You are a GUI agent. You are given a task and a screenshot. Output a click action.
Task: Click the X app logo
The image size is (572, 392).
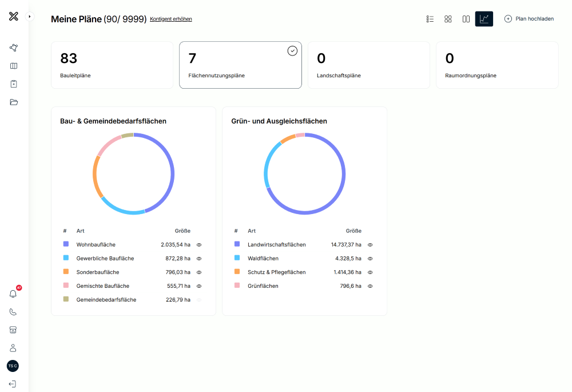pyautogui.click(x=14, y=17)
